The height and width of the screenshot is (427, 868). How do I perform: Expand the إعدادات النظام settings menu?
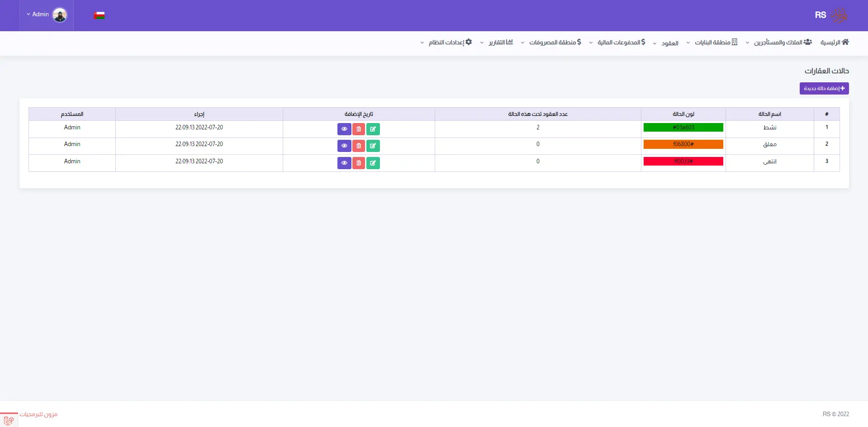pos(446,43)
